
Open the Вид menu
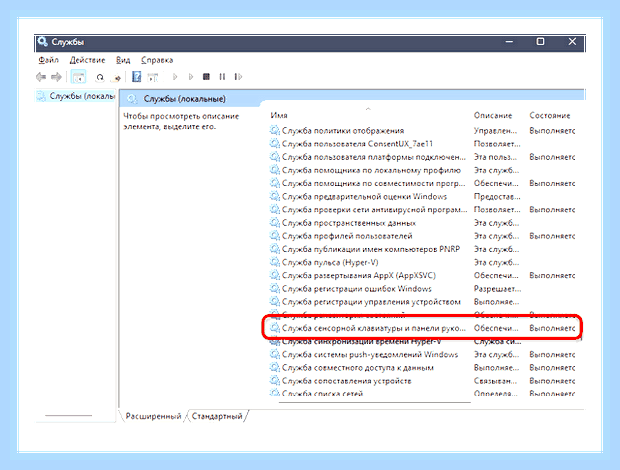pyautogui.click(x=123, y=60)
